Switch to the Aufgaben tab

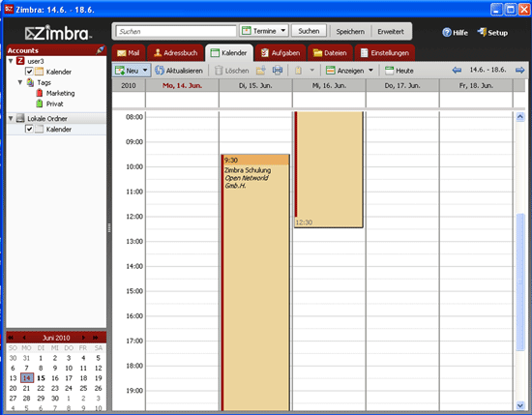point(281,53)
